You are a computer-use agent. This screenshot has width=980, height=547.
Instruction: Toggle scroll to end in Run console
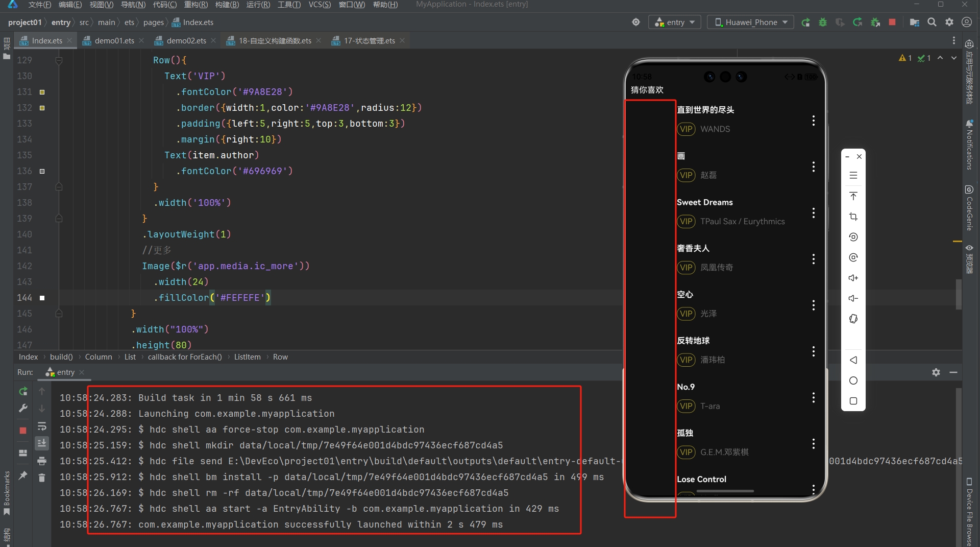(42, 443)
